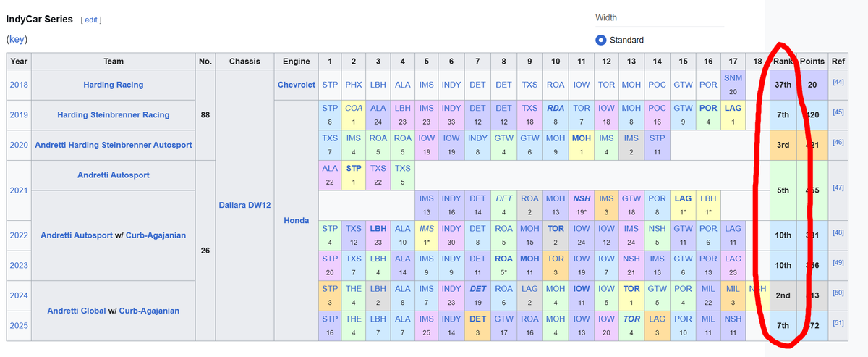This screenshot has width=868, height=357.
Task: Open the Harding Racing team link
Action: coord(114,85)
